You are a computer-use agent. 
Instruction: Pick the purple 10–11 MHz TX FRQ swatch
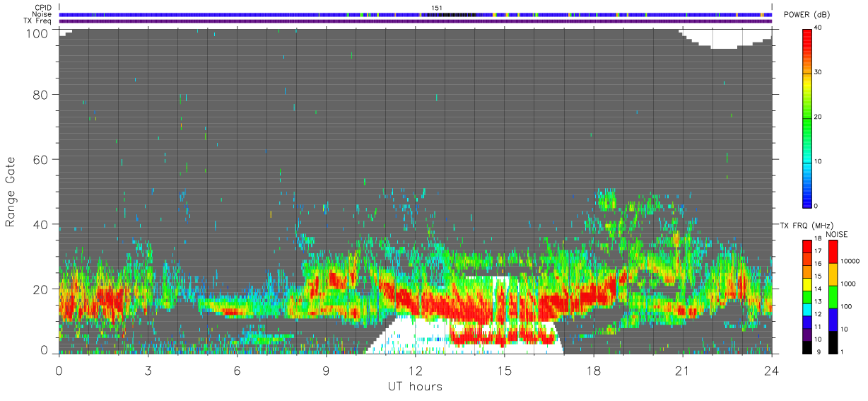pyautogui.click(x=807, y=335)
